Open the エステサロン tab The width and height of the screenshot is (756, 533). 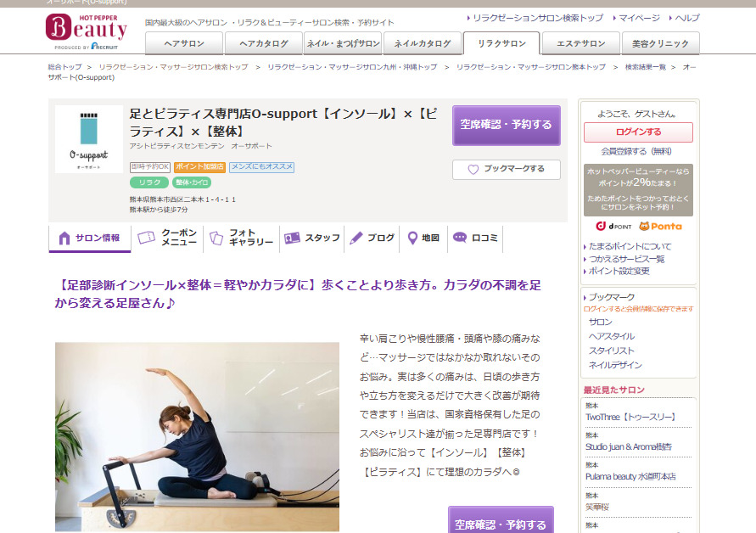click(x=581, y=43)
